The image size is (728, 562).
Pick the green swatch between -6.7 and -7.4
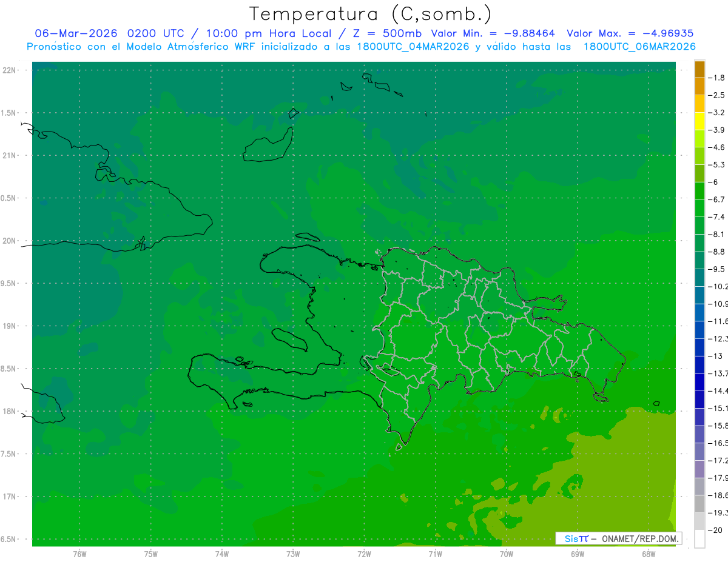point(699,208)
